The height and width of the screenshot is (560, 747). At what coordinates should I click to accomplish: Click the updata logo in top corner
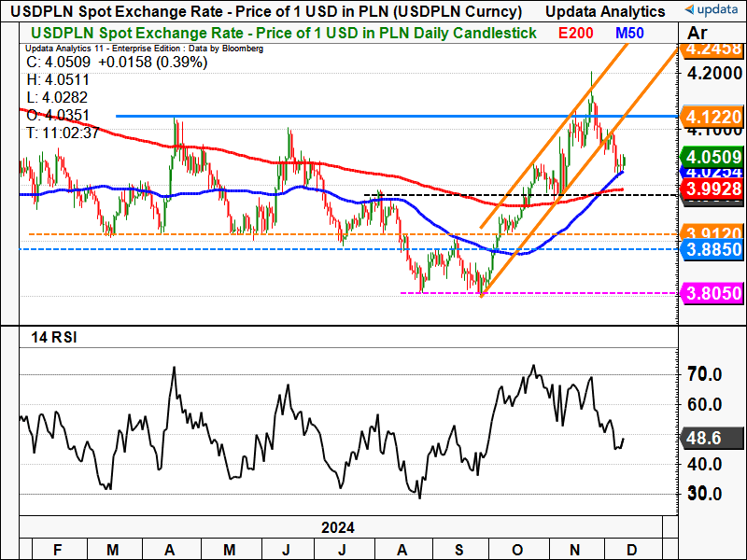click(713, 9)
